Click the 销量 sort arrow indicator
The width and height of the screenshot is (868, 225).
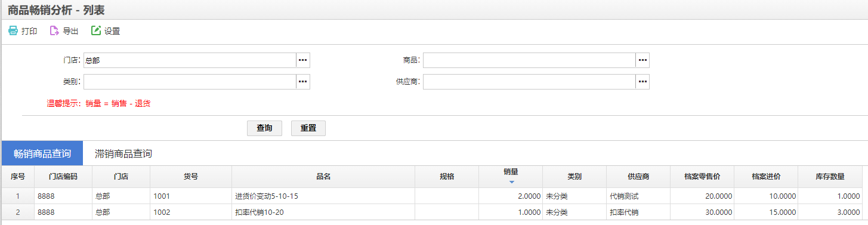coord(511,181)
